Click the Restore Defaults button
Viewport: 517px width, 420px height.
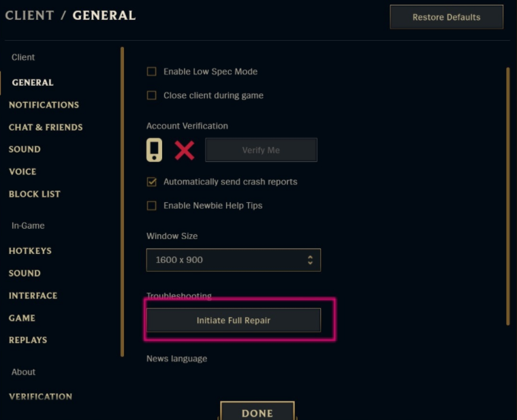(446, 17)
